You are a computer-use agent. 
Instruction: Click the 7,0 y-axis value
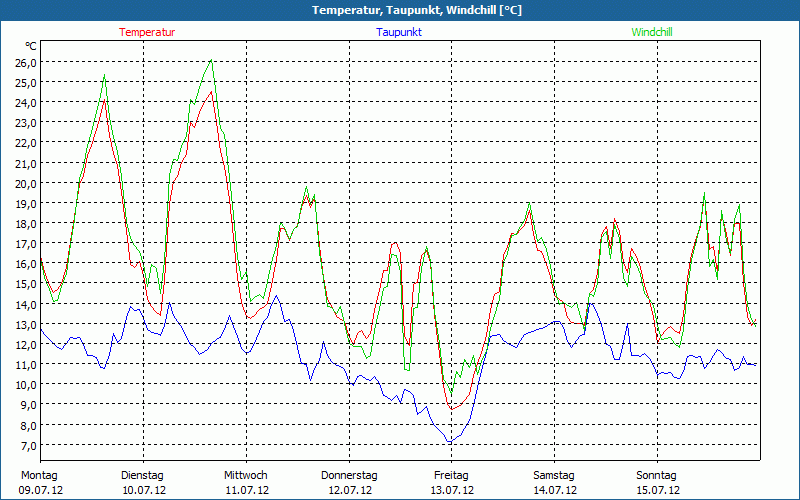[28, 445]
